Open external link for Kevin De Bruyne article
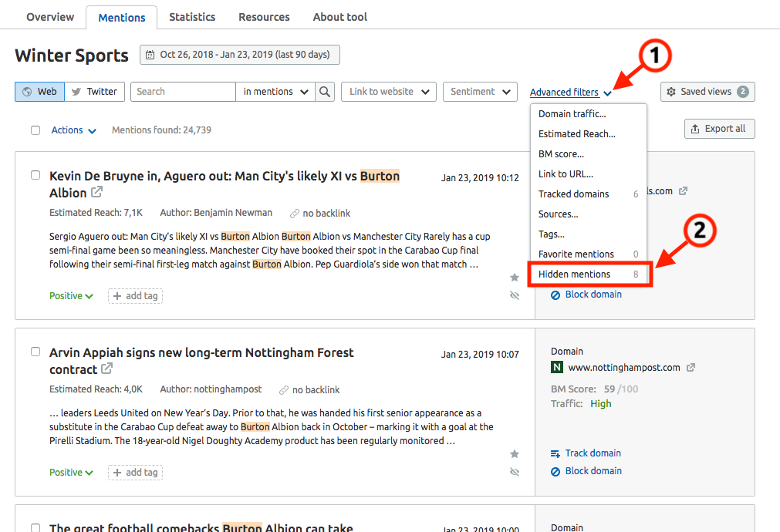 tap(97, 191)
